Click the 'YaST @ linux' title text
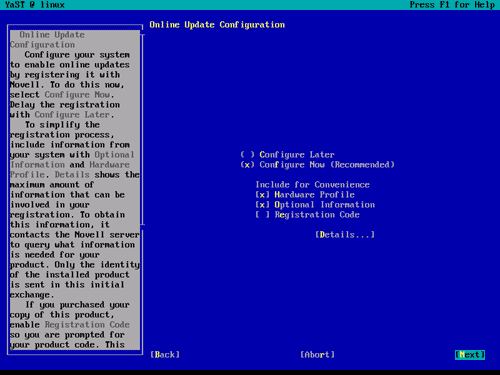 35,5
